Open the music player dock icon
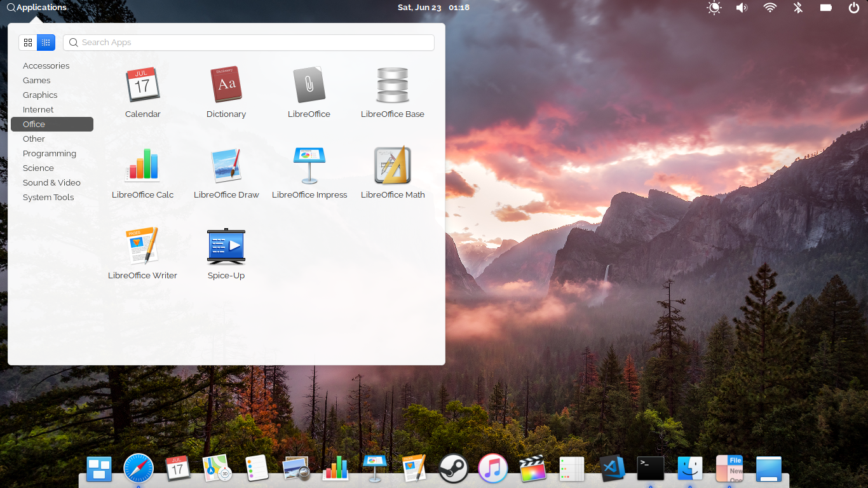Viewport: 868px width, 488px height. click(x=493, y=469)
